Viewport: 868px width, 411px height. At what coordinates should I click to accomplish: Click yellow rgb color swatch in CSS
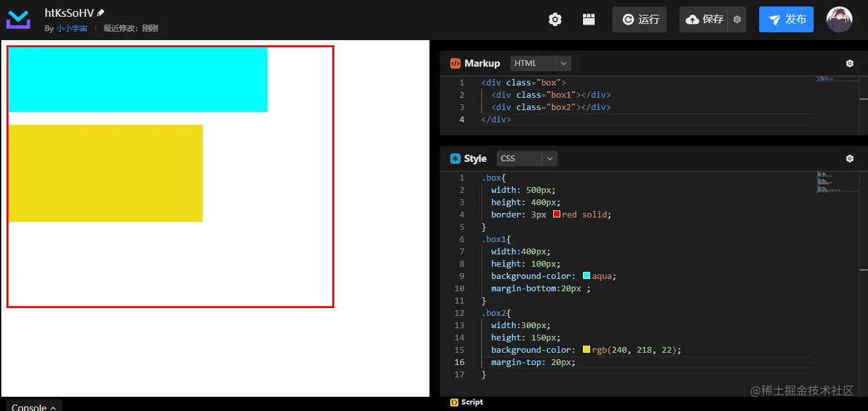586,350
